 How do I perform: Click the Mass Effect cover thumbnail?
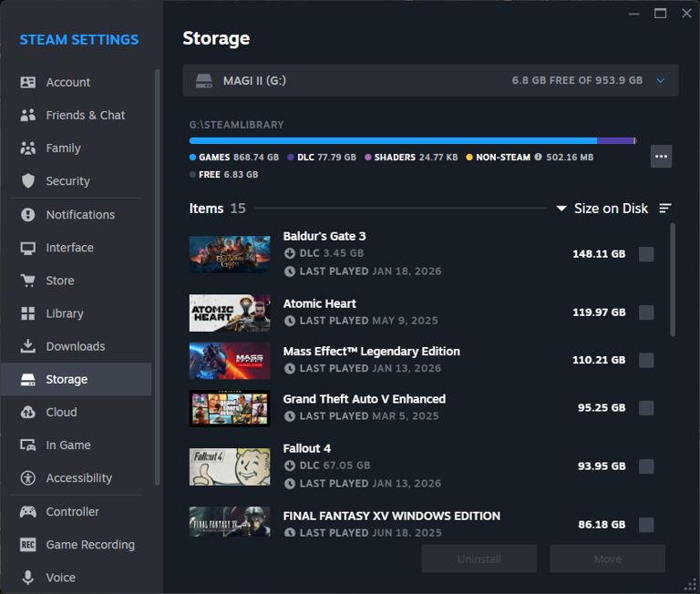click(x=230, y=361)
